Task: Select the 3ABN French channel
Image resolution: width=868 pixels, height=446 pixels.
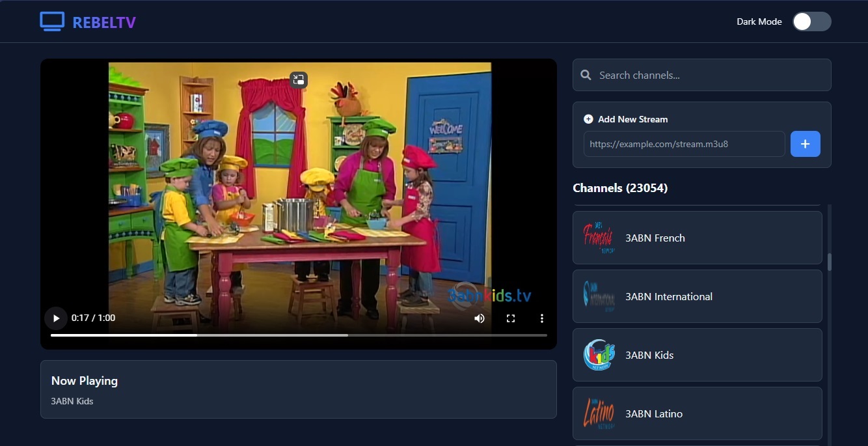Action: click(697, 238)
